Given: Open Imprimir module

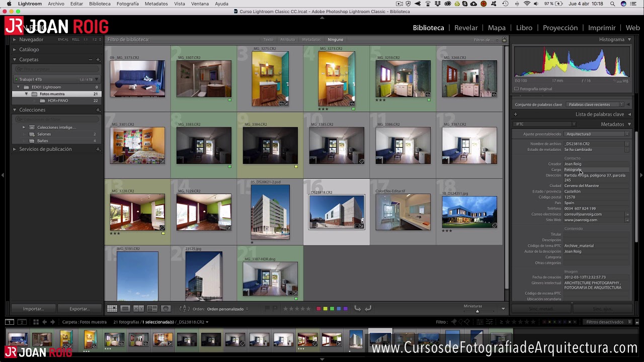Looking at the screenshot, I should coord(602,28).
